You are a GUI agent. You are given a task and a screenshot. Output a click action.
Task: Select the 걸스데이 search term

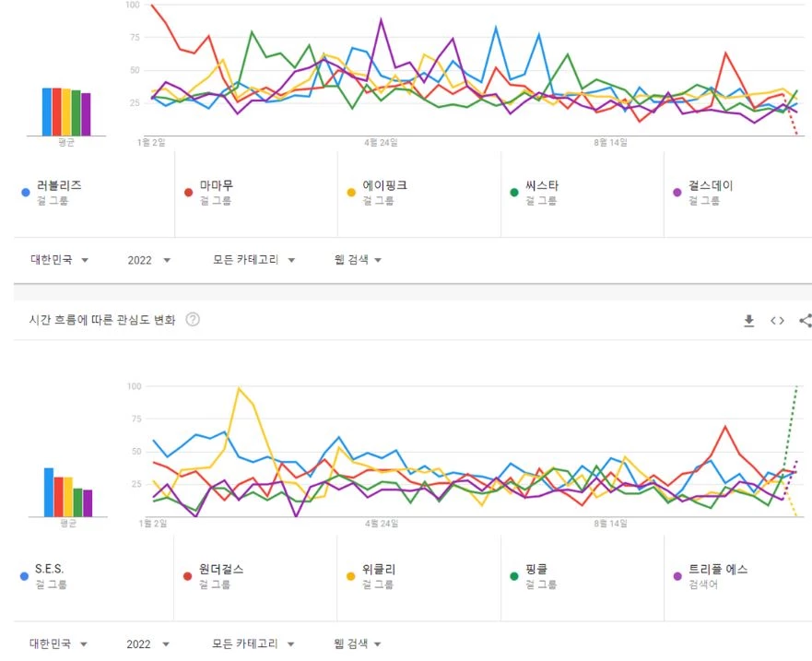(x=711, y=185)
